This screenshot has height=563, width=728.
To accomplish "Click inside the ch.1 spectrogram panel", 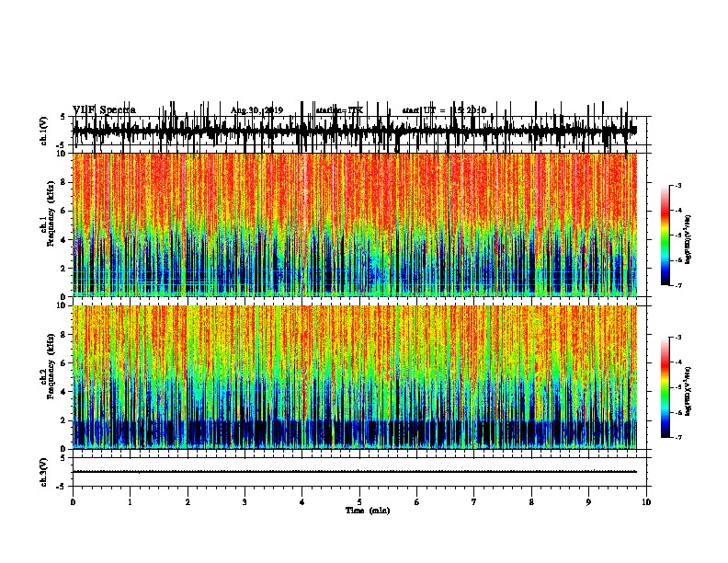I will pyautogui.click(x=354, y=224).
